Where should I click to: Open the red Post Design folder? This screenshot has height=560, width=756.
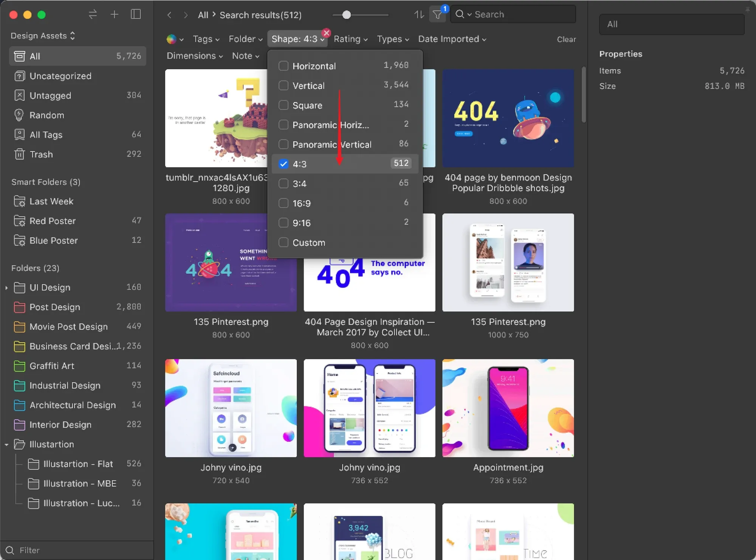77,307
